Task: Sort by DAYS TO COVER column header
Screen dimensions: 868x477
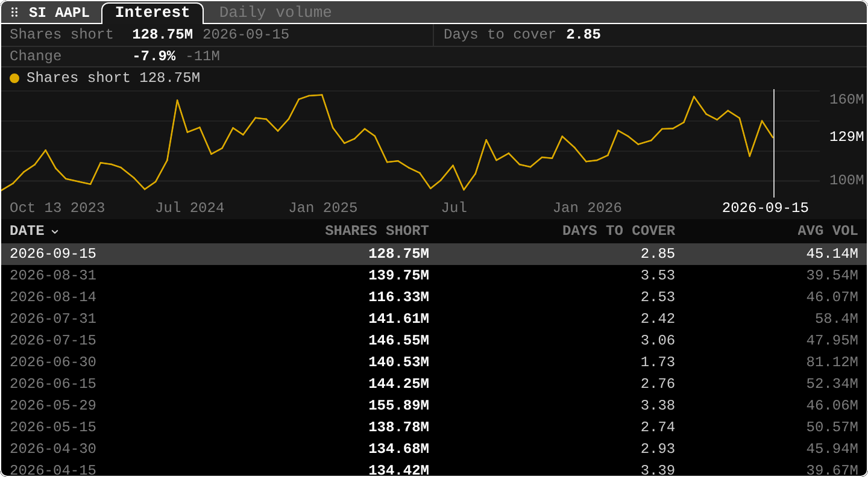Action: 618,231
